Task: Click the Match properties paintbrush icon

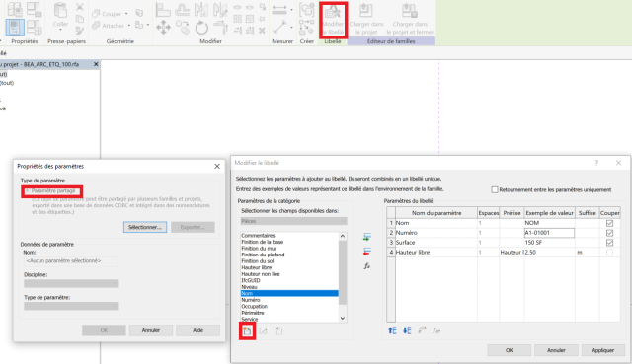Action: [x=80, y=31]
